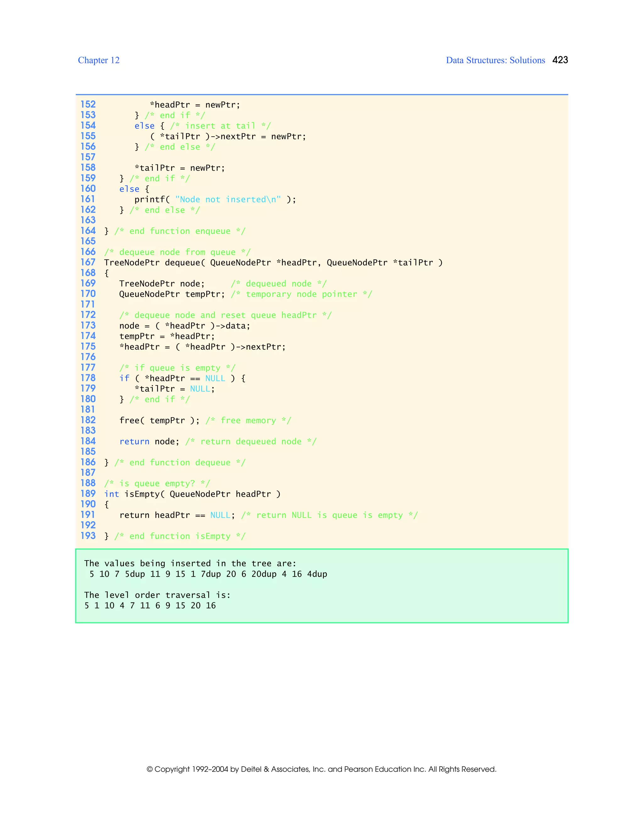The height and width of the screenshot is (833, 644).
Task: Click 'TreeNodePtr node;' declaration
Action: click(x=162, y=284)
